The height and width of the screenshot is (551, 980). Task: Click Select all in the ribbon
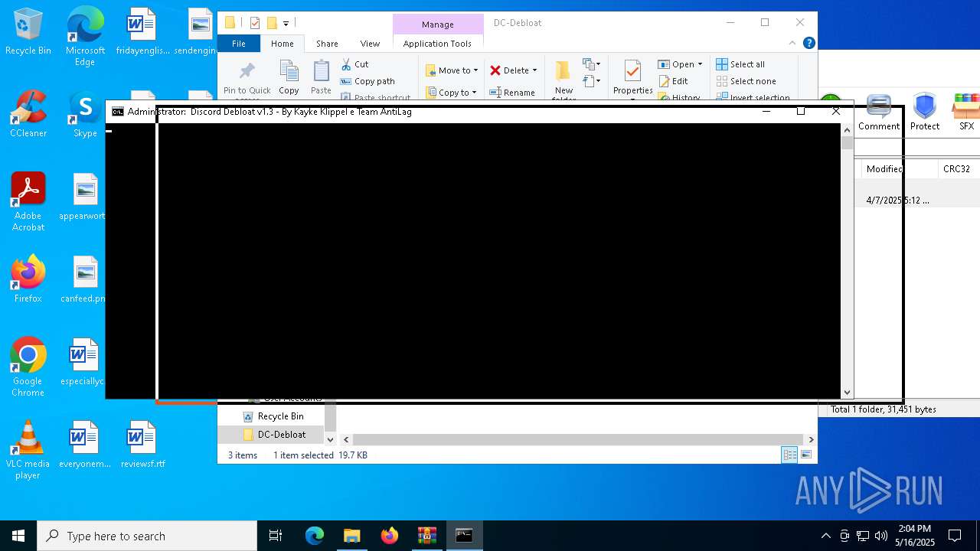click(740, 64)
